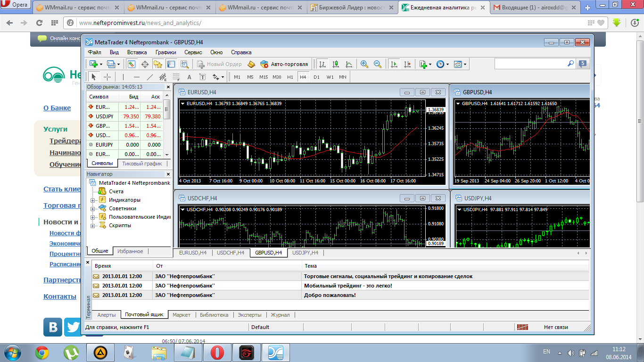The width and height of the screenshot is (644, 362).
Task: Select the Trendline drawing tool
Action: point(150,77)
